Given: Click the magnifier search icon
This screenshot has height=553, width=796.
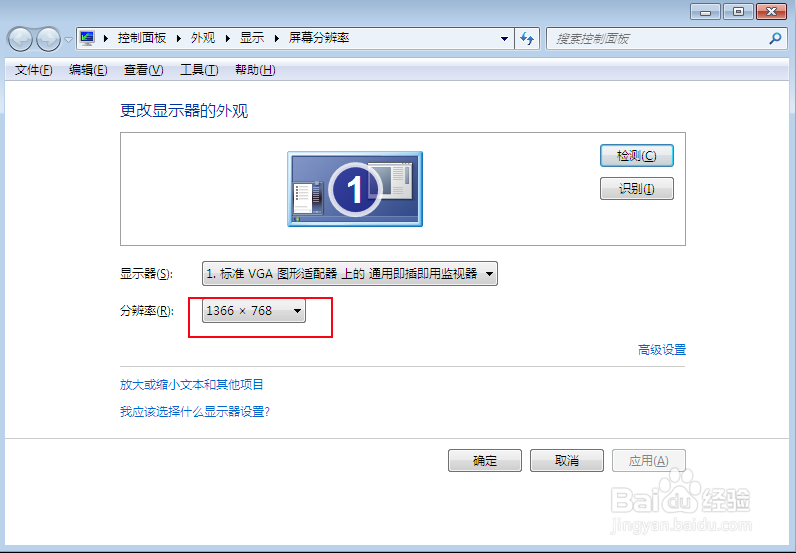Looking at the screenshot, I should 775,38.
